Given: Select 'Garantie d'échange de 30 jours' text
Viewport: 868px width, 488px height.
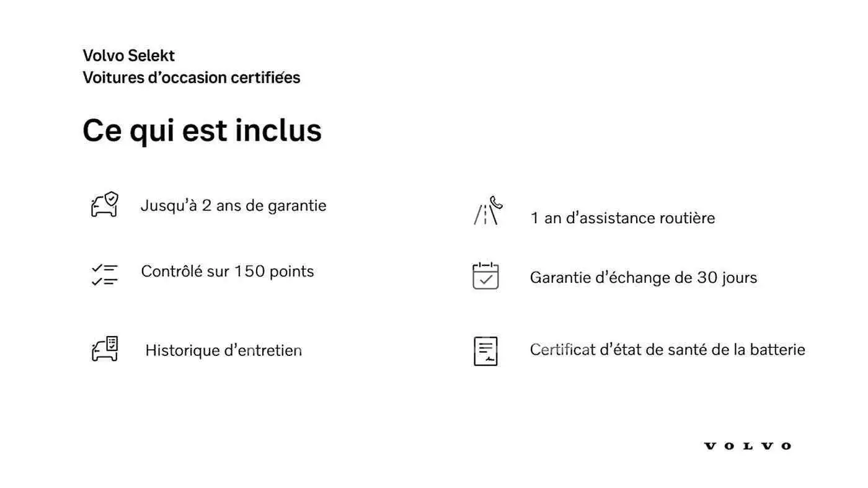Looking at the screenshot, I should tap(644, 277).
